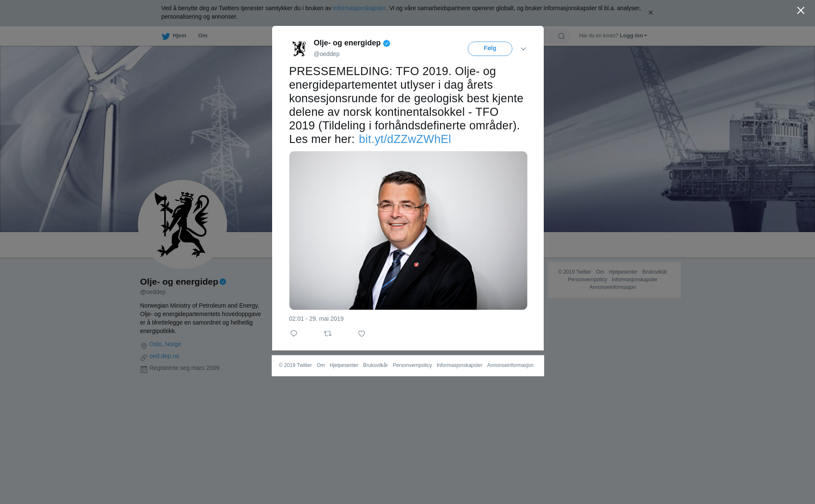Enlarge the minister photo in tweet
Image resolution: width=815 pixels, height=504 pixels.
(x=408, y=230)
